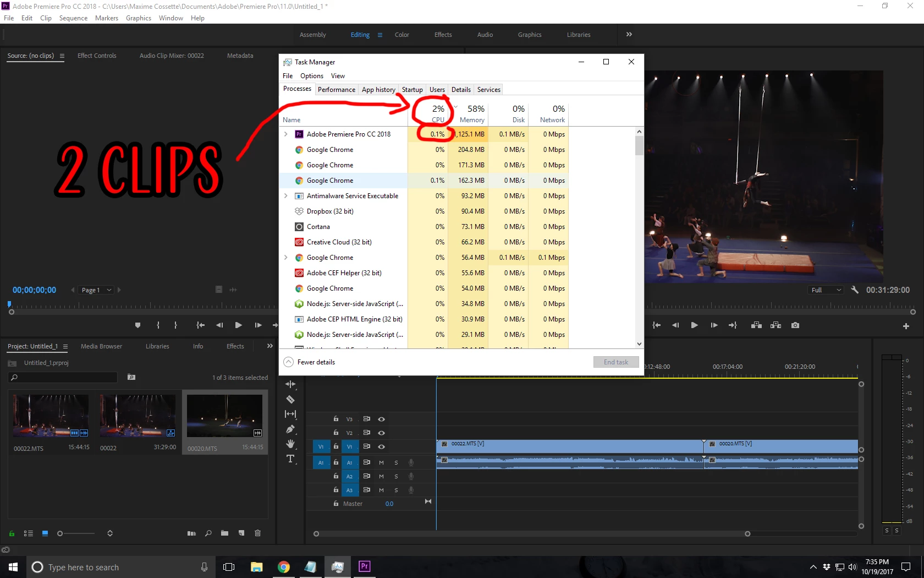924x578 pixels.
Task: Expand the Adobe Premiere Pro CC 2018 process
Action: click(x=286, y=134)
